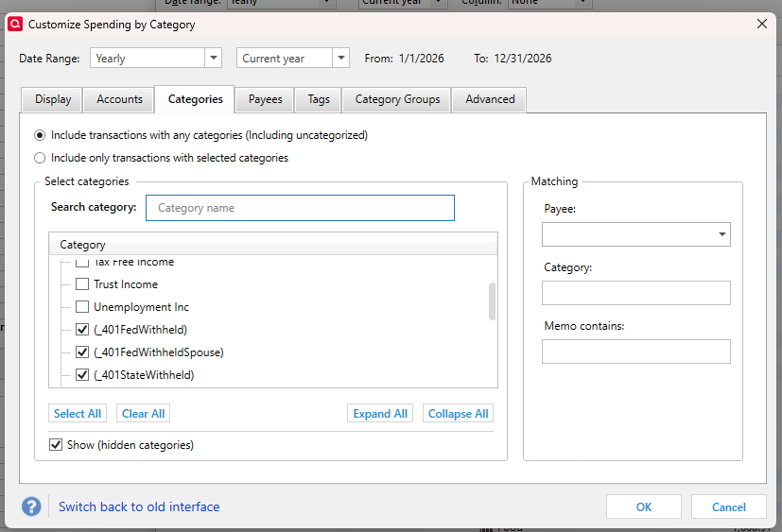
Task: Check the Unemployment Inc category
Action: (x=82, y=307)
